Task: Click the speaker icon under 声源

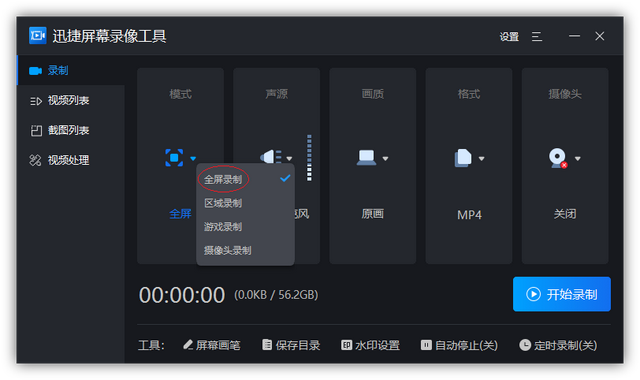Action: (x=271, y=157)
